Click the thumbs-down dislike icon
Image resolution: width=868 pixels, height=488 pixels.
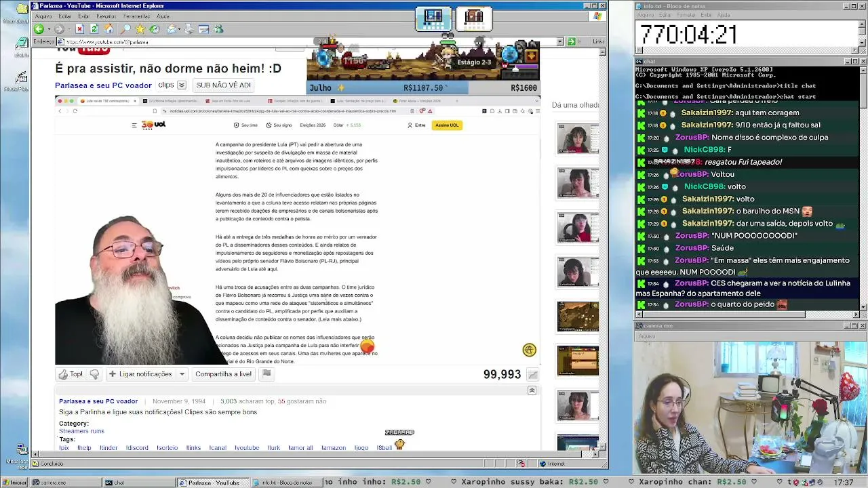tap(94, 374)
